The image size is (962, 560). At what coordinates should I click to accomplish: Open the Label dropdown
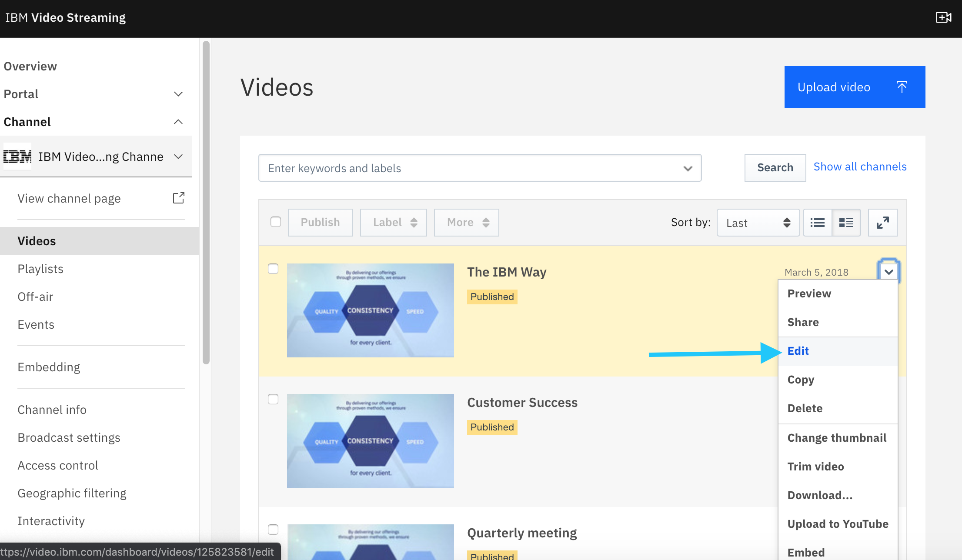394,223
